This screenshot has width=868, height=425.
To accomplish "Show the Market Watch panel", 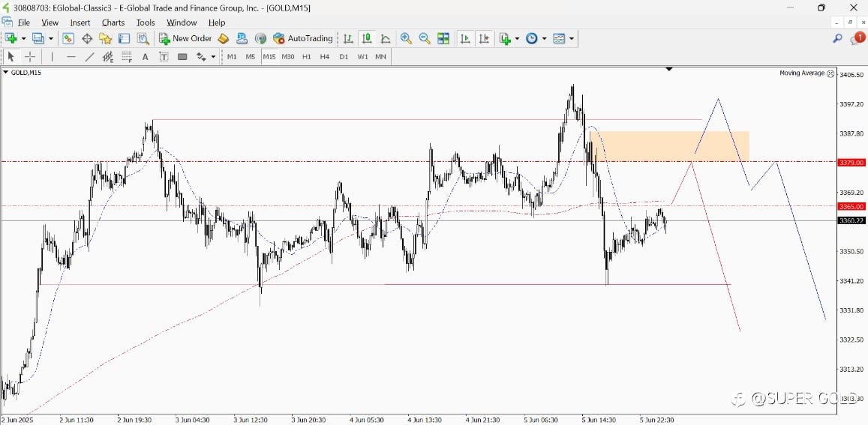I will (x=68, y=38).
